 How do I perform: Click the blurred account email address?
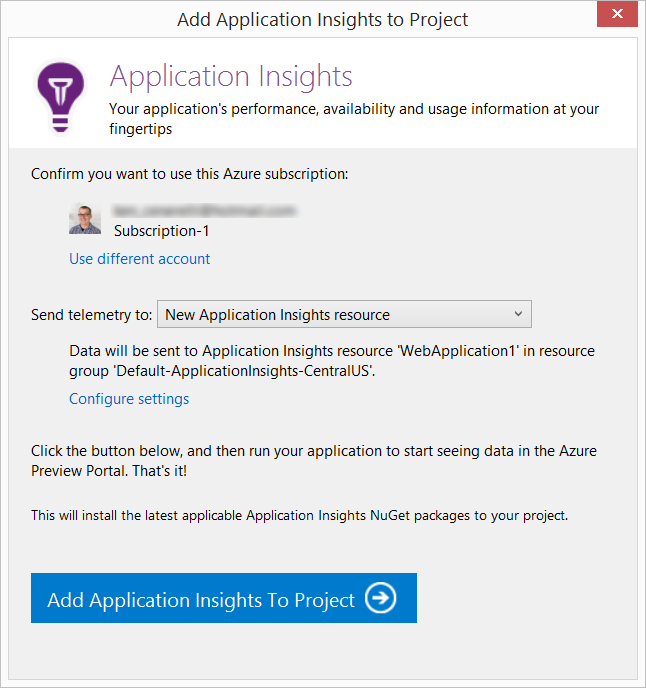(204, 211)
